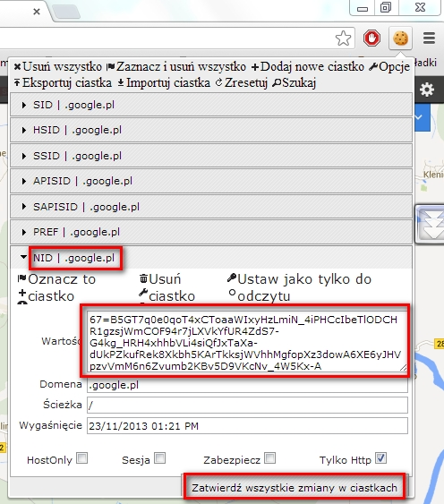
Task: Click the Domena input field
Action: click(x=247, y=385)
